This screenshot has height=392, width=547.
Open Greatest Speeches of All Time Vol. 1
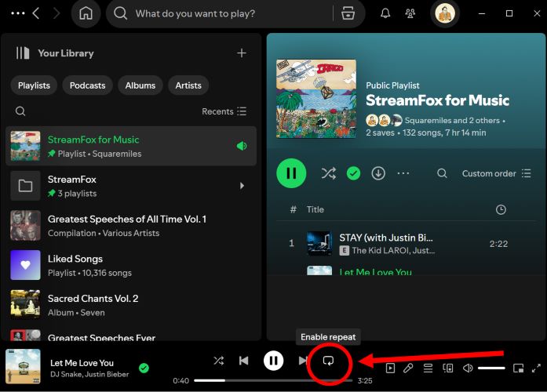[x=131, y=226]
